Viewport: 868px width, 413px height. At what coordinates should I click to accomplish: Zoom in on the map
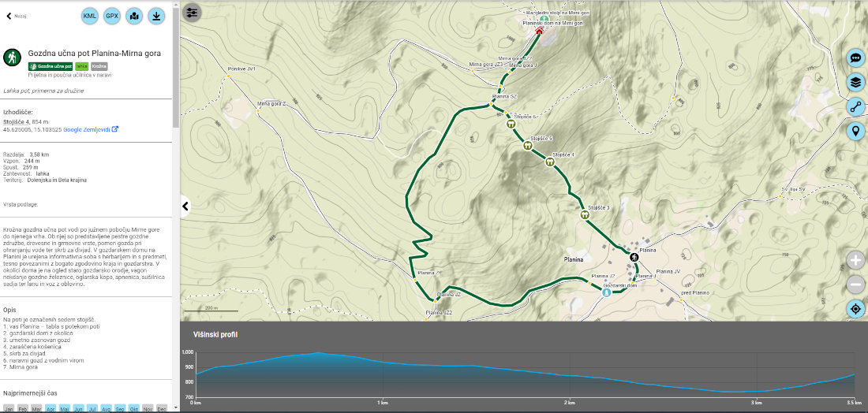pyautogui.click(x=856, y=260)
